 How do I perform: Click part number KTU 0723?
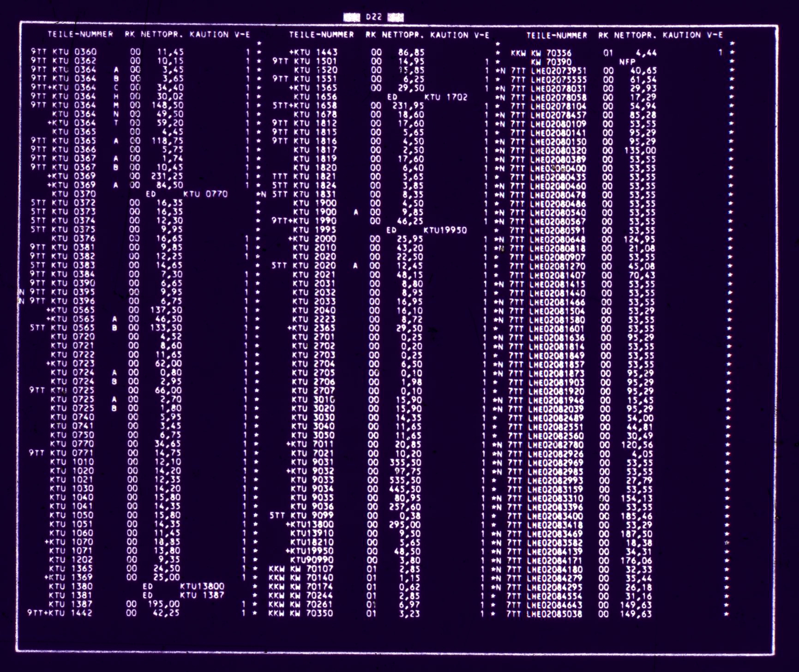click(x=73, y=363)
